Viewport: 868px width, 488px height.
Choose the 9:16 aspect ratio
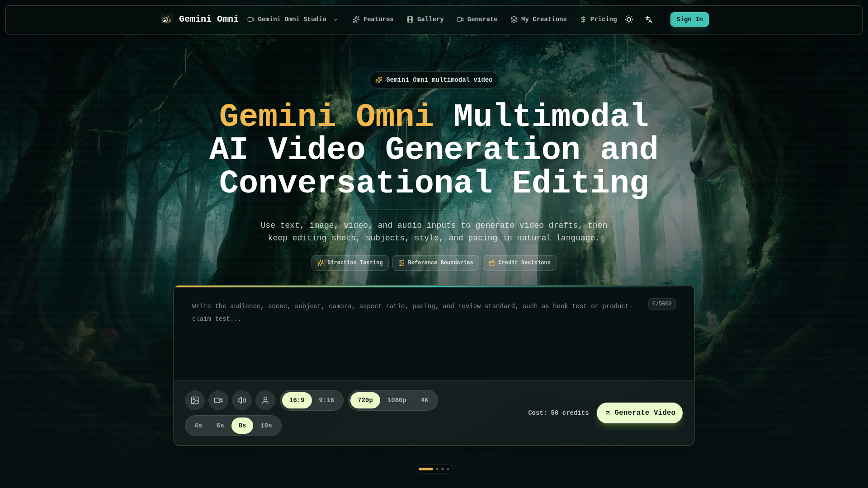point(326,400)
